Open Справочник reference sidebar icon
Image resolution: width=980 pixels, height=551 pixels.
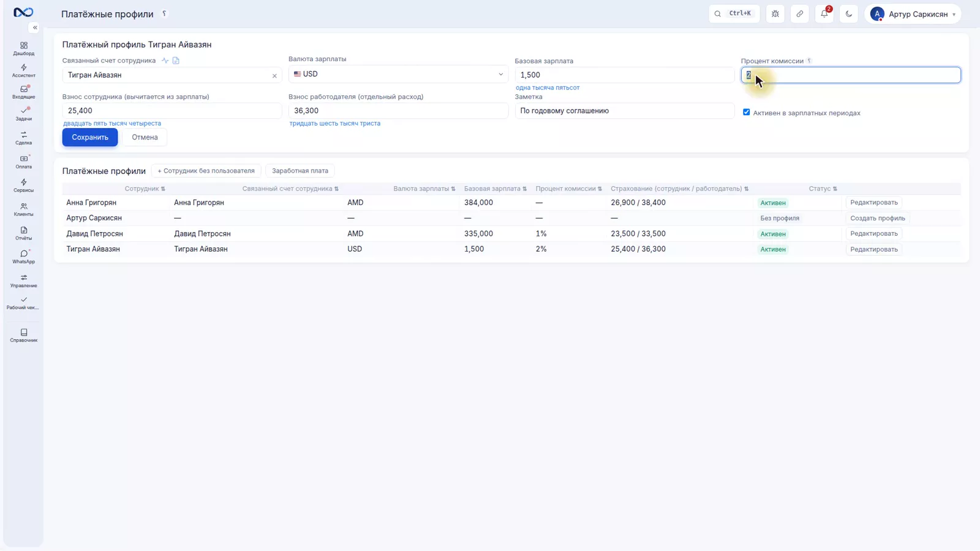tap(23, 335)
